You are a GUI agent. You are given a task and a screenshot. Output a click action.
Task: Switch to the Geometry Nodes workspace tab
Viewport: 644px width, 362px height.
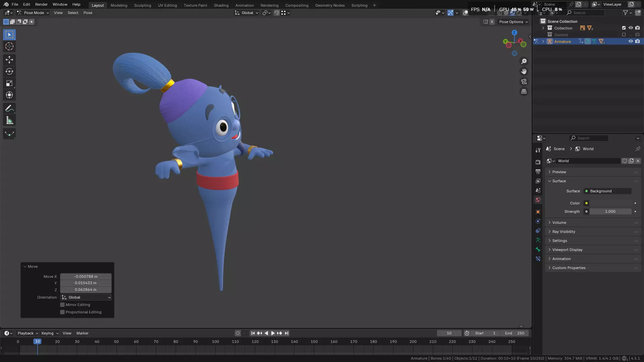tap(330, 5)
